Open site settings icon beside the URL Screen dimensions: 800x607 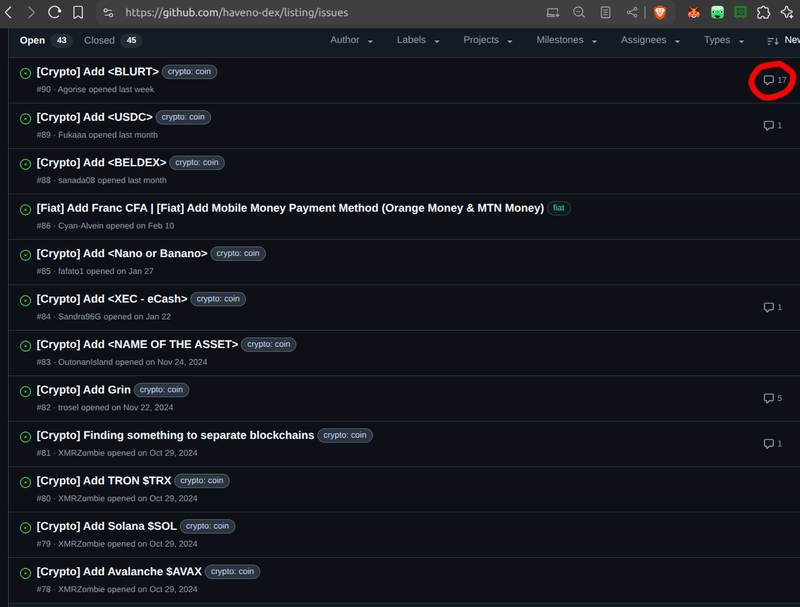108,12
